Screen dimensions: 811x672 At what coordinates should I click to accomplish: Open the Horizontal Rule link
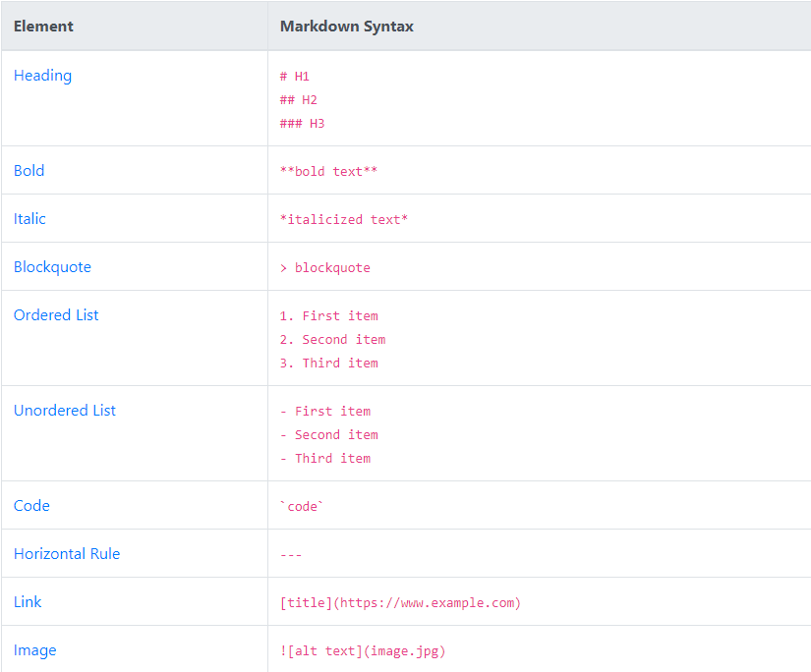coord(67,554)
